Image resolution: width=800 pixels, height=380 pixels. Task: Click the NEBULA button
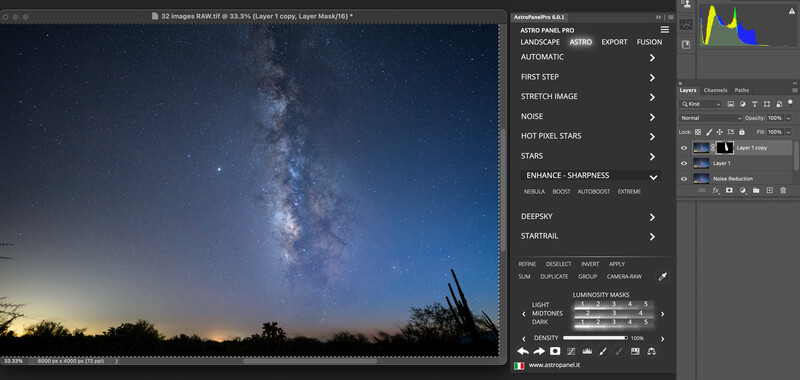534,192
